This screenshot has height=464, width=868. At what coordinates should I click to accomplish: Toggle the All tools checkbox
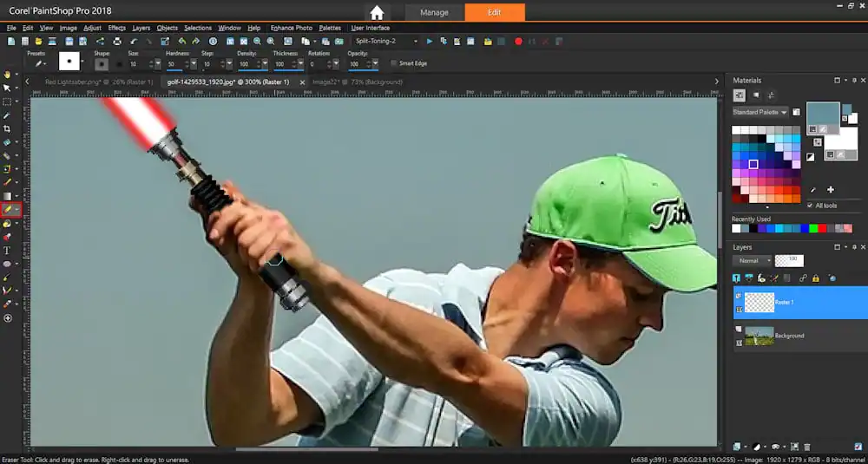click(x=810, y=206)
